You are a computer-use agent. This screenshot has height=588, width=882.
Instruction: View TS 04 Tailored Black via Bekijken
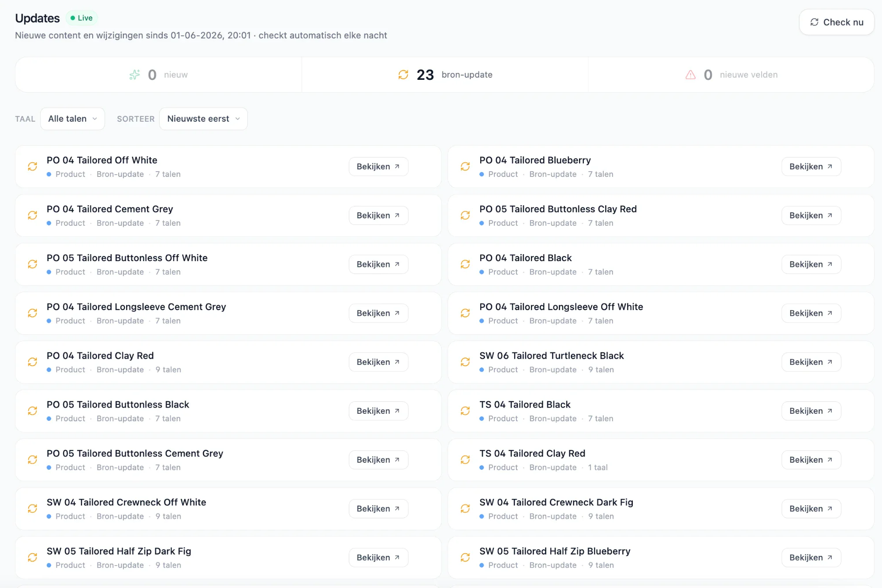point(811,411)
